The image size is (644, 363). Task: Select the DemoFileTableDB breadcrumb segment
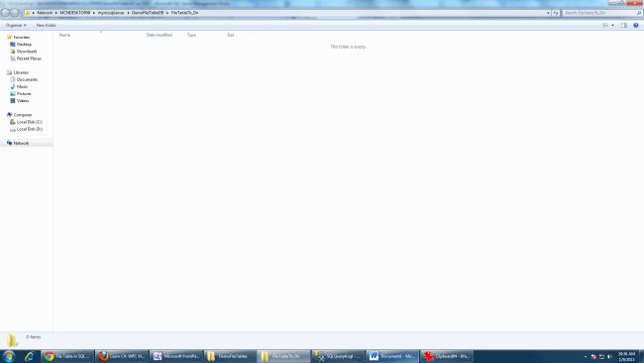coord(148,13)
